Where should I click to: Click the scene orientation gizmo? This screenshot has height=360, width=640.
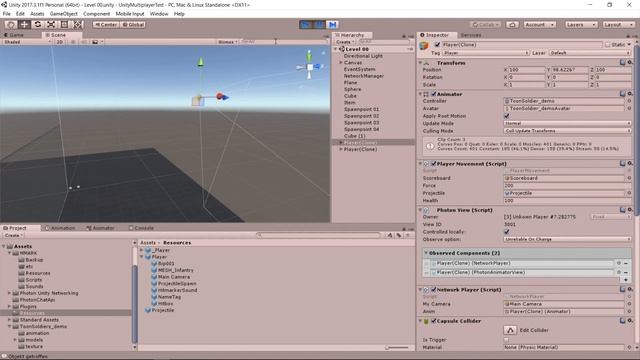[310, 66]
